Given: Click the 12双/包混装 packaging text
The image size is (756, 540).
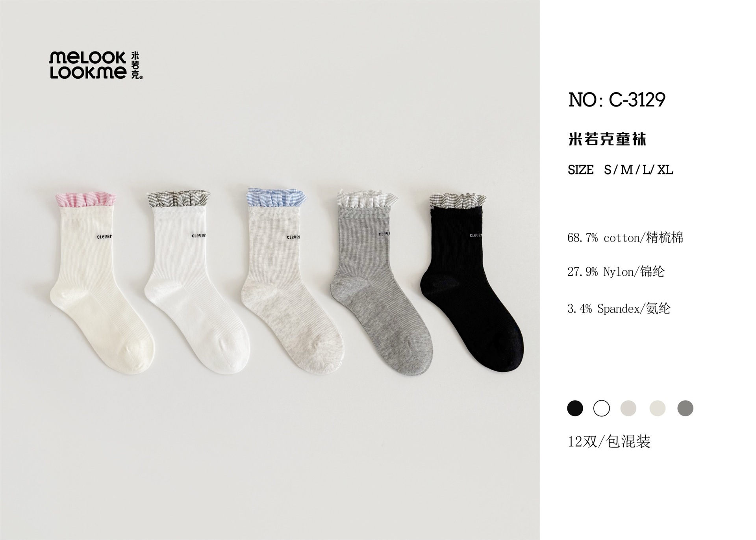Looking at the screenshot, I should 609,442.
